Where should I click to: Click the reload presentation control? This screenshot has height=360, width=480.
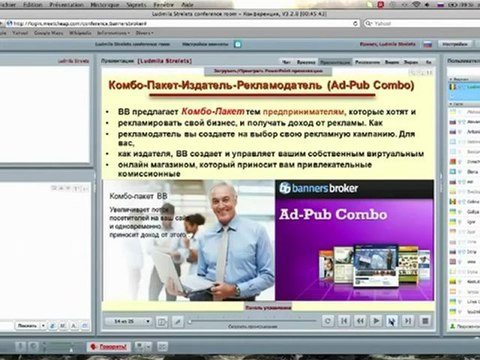coord(328,321)
